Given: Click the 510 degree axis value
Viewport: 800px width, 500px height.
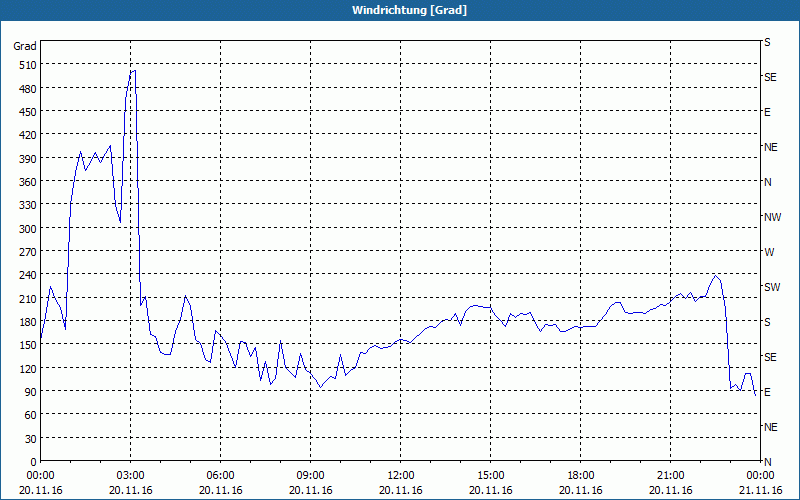Looking at the screenshot, I should pos(28,65).
